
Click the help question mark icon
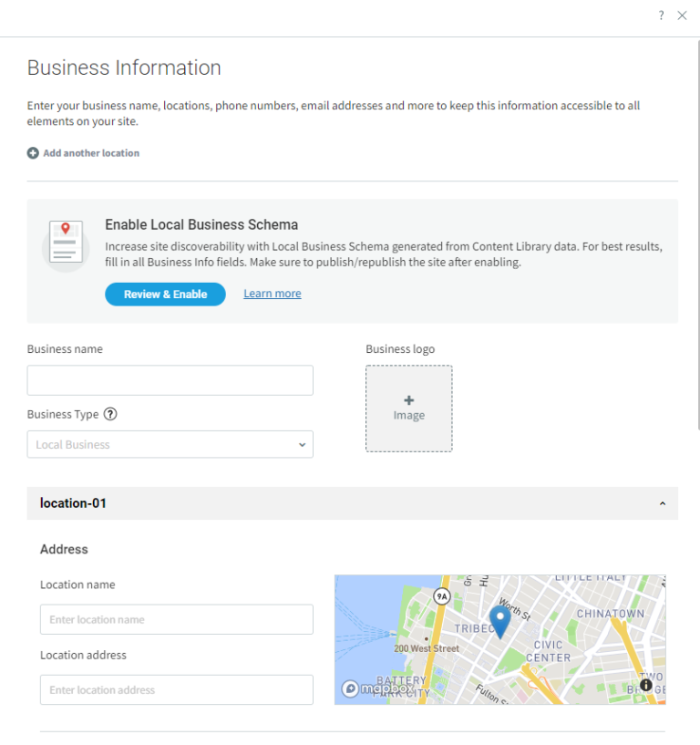pos(661,16)
